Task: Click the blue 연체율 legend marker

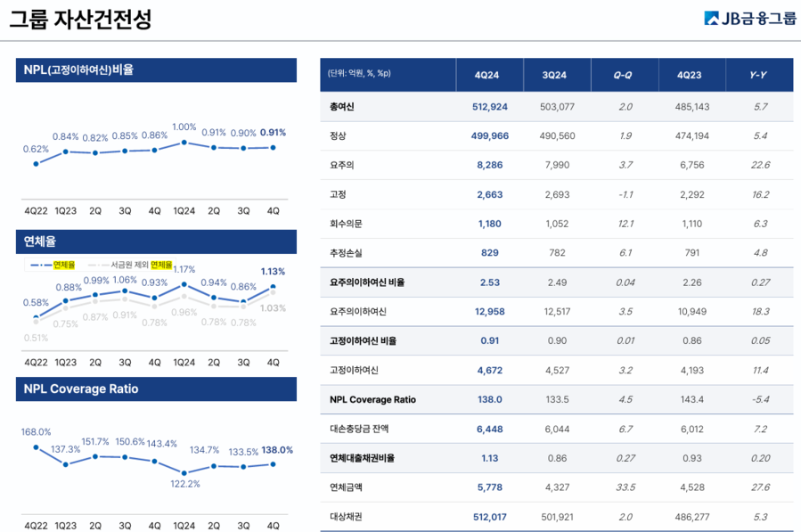Action: (x=42, y=265)
